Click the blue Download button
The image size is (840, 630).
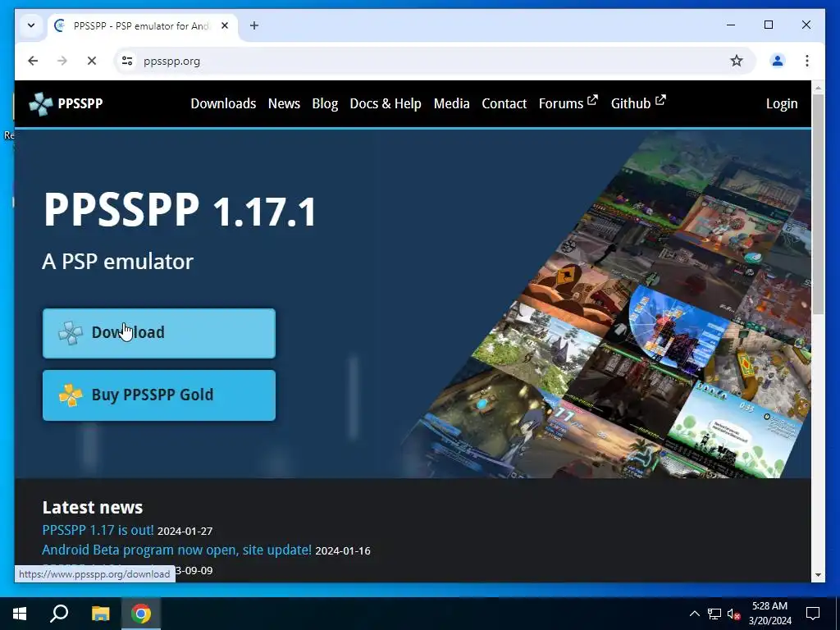159,333
